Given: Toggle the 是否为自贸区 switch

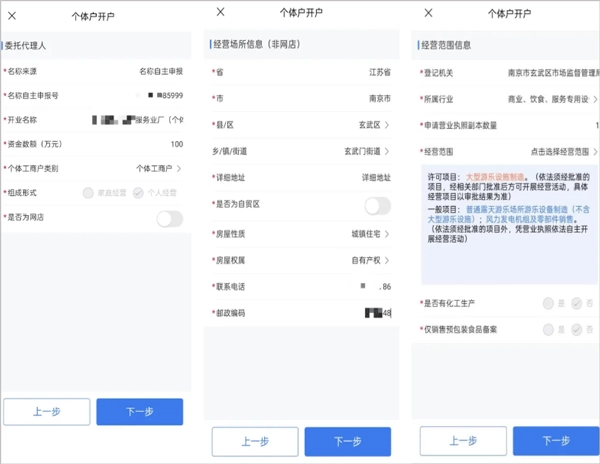Looking at the screenshot, I should pos(377,205).
